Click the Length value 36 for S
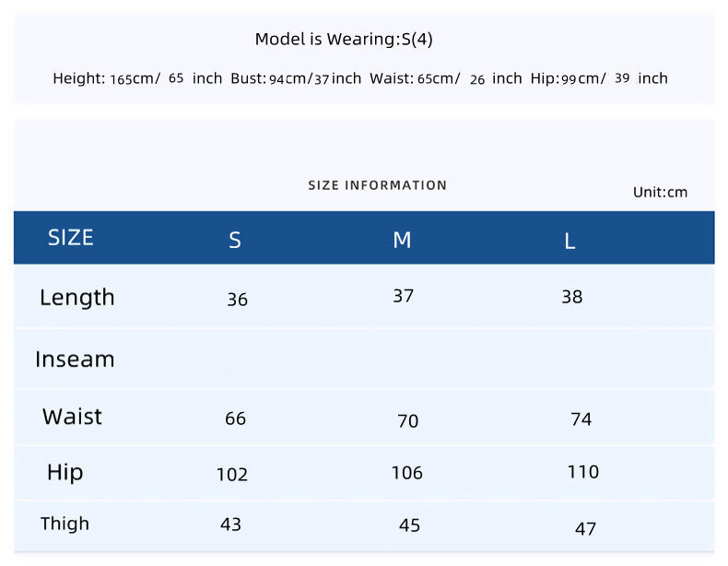 (237, 300)
